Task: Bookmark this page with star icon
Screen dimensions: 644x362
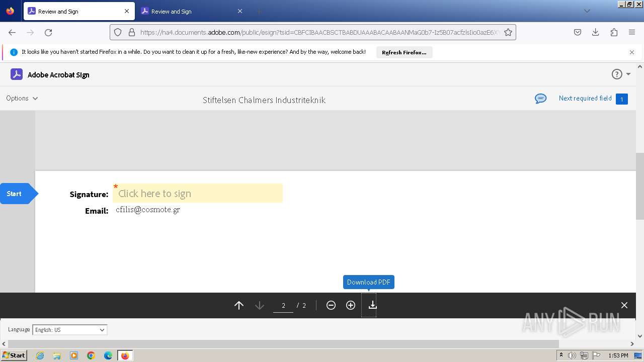Action: coord(508,32)
